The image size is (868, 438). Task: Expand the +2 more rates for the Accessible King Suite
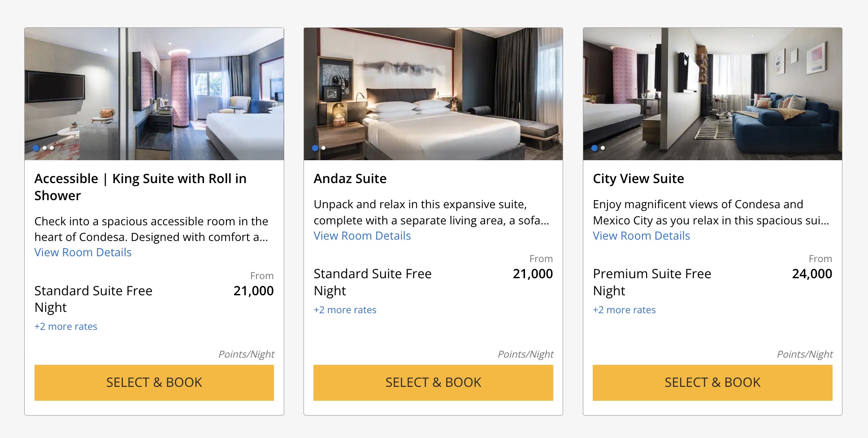point(65,326)
